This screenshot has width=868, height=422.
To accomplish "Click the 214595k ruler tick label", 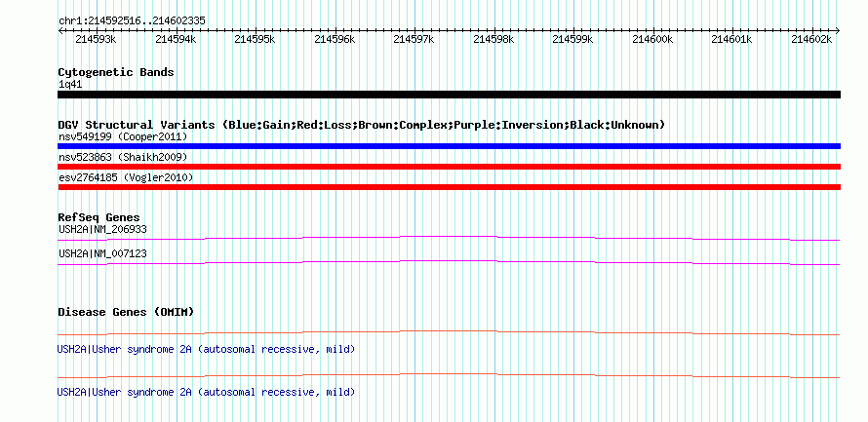I will pyautogui.click(x=255, y=39).
